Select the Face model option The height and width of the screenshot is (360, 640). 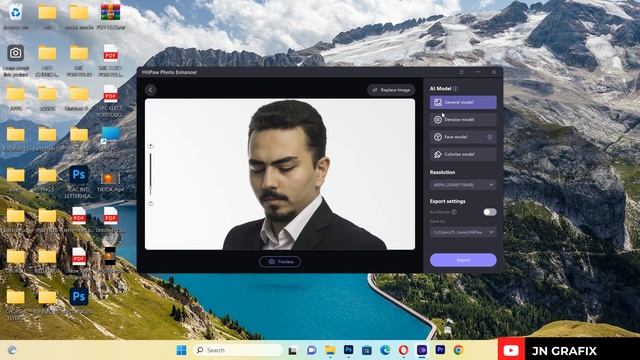(463, 137)
